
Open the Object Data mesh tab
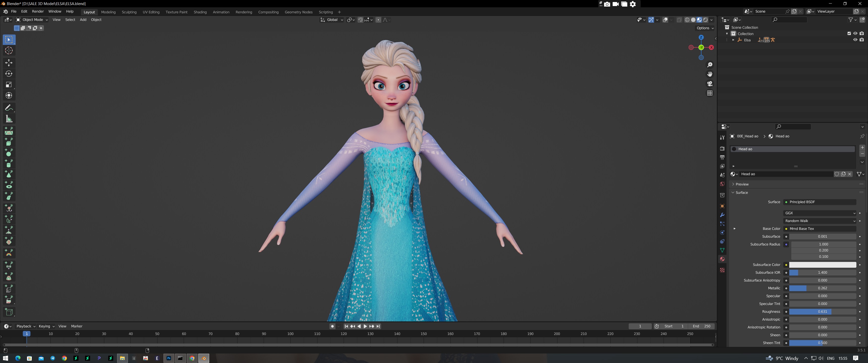click(x=722, y=250)
